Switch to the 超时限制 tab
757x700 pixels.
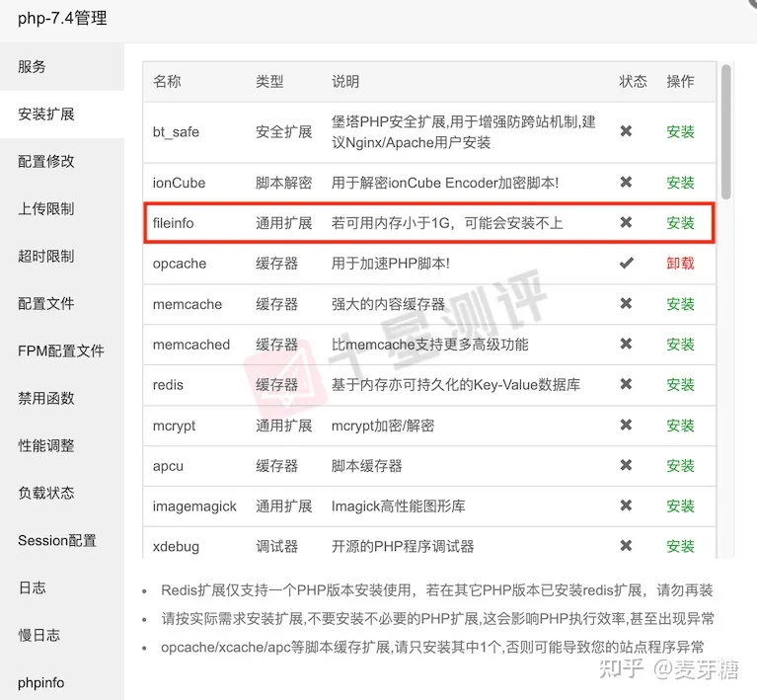(x=62, y=256)
